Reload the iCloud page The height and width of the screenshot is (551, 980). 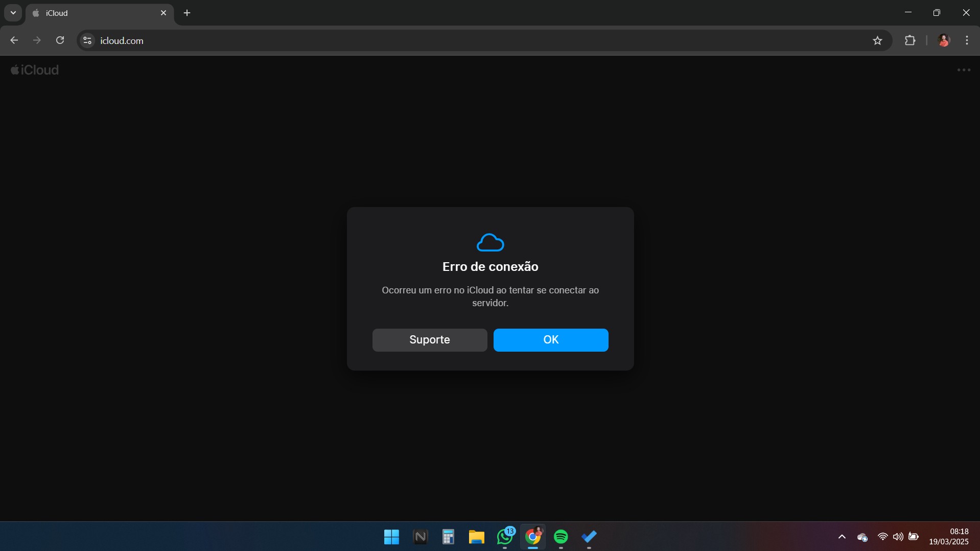pos(60,40)
